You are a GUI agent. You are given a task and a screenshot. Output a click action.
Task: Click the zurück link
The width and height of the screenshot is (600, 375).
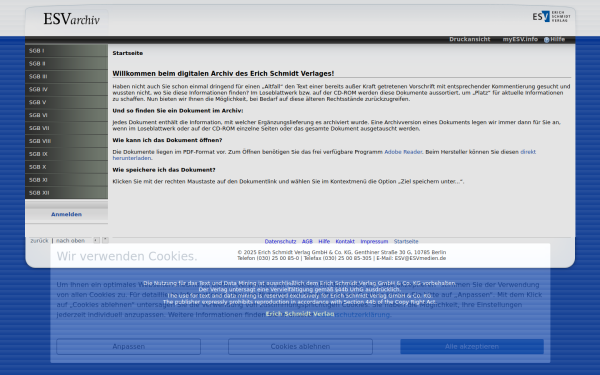point(39,241)
